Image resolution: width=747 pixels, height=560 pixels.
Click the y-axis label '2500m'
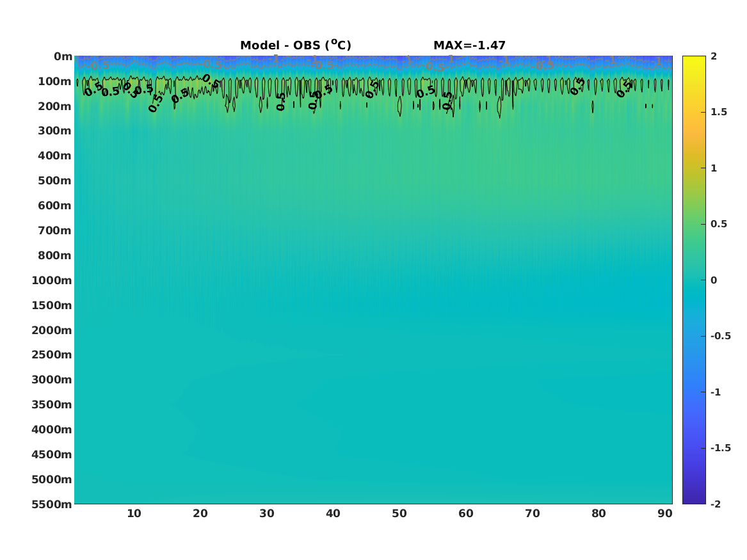52,355
